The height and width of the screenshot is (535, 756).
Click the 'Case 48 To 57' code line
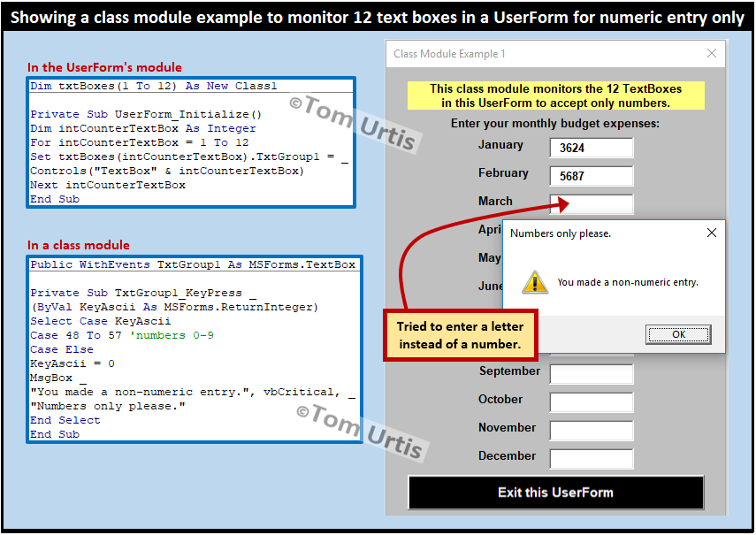point(122,335)
